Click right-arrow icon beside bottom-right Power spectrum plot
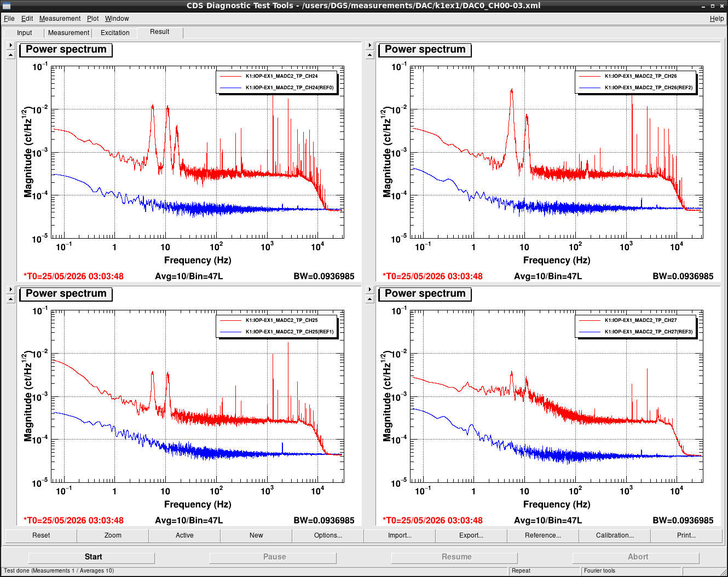The width and height of the screenshot is (728, 577). point(369,290)
